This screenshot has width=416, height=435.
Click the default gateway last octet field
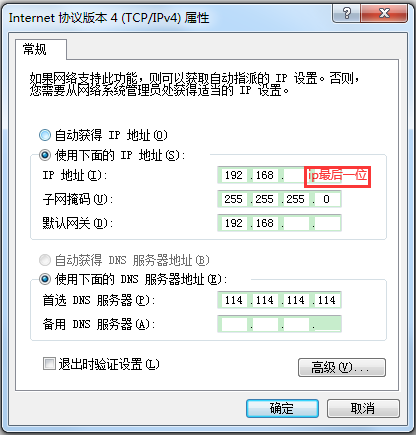tap(327, 223)
